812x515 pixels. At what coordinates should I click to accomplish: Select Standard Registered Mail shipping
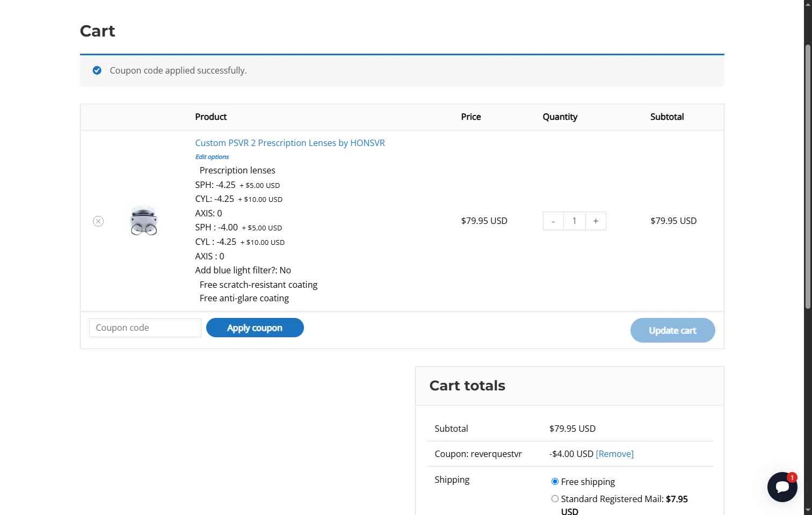[x=555, y=499]
